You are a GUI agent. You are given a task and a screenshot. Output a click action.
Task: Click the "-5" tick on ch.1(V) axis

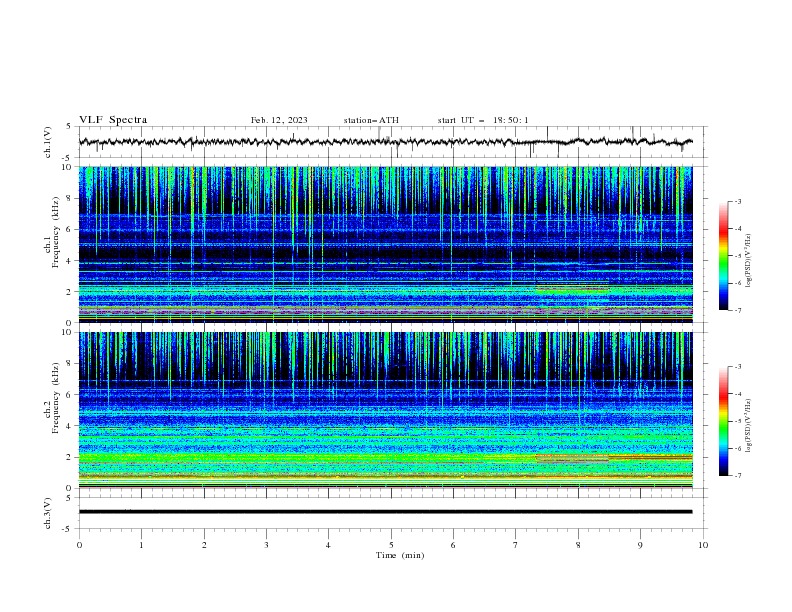[68, 158]
